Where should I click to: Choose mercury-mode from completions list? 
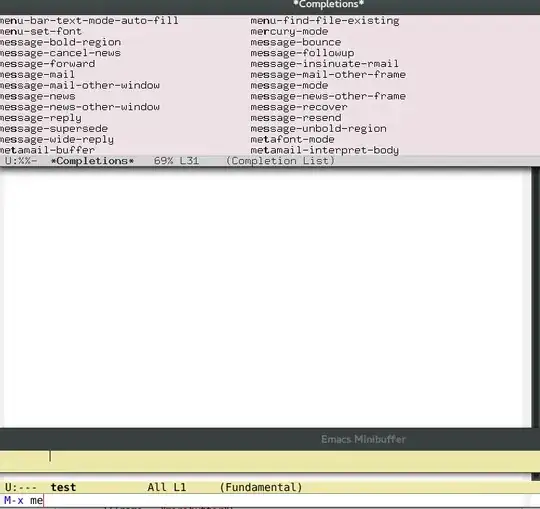click(289, 32)
